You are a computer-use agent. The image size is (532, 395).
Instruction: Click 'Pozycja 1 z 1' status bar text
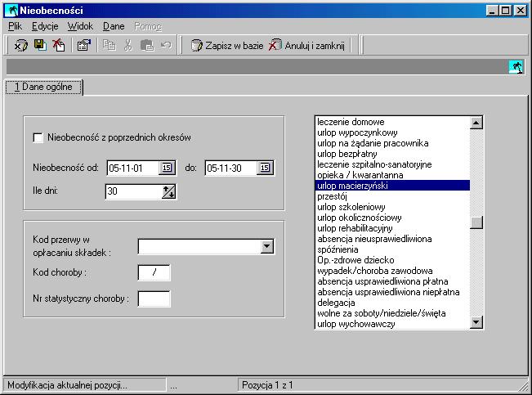[x=267, y=385]
